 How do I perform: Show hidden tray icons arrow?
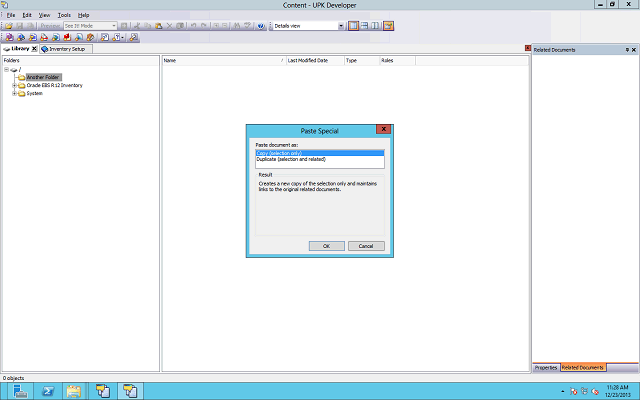click(562, 391)
